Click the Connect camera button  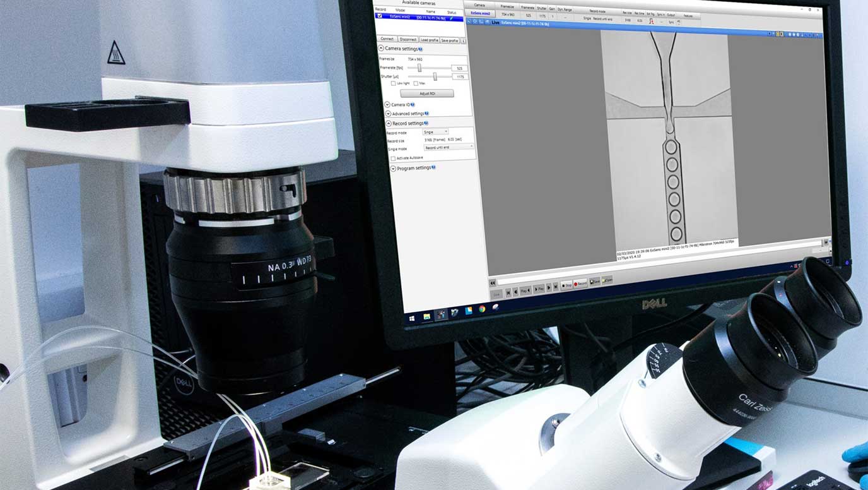[x=387, y=39]
